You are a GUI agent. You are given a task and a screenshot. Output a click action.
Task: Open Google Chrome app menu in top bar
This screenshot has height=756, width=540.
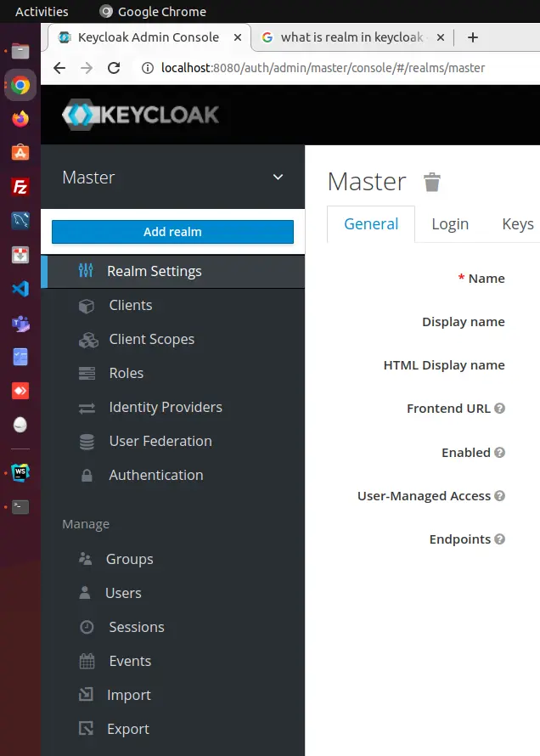pyautogui.click(x=153, y=12)
